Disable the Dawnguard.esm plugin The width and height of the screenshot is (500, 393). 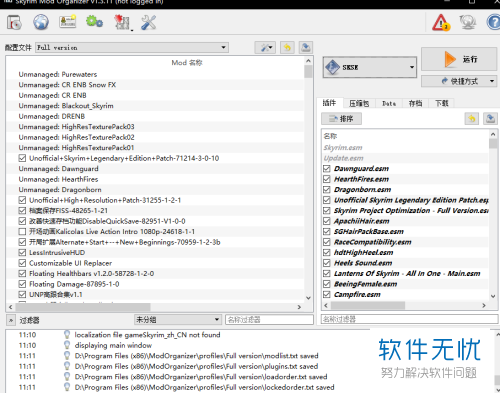(327, 169)
